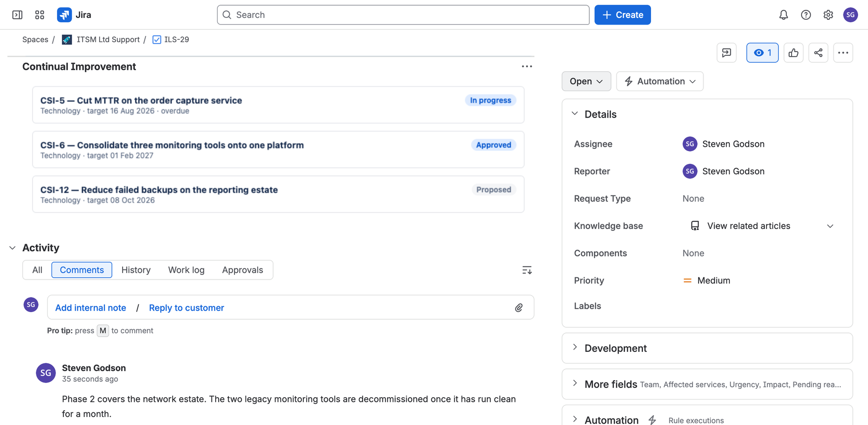Open the notifications bell
The width and height of the screenshot is (868, 425).
point(784,15)
